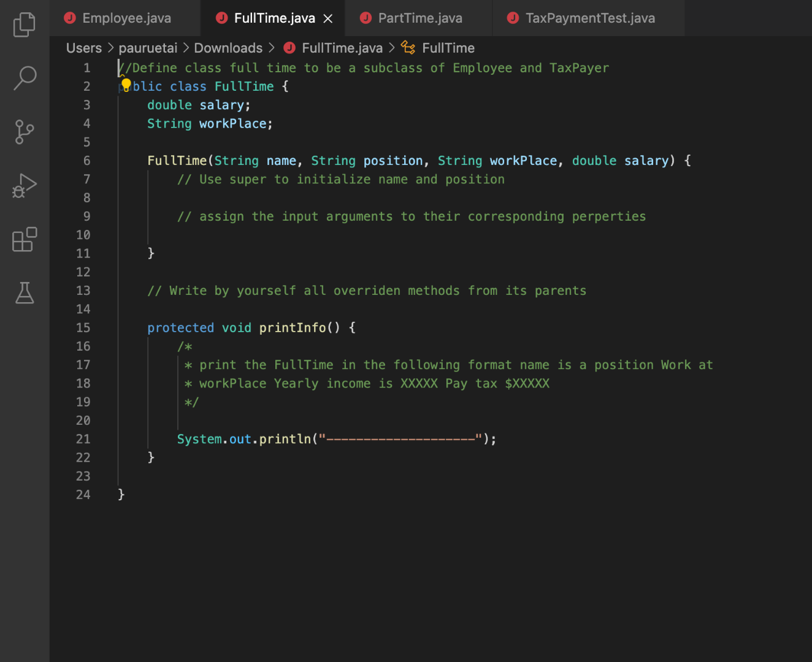The image size is (812, 662).
Task: Click FullTime.java in the breadcrumb path
Action: pyautogui.click(x=342, y=48)
